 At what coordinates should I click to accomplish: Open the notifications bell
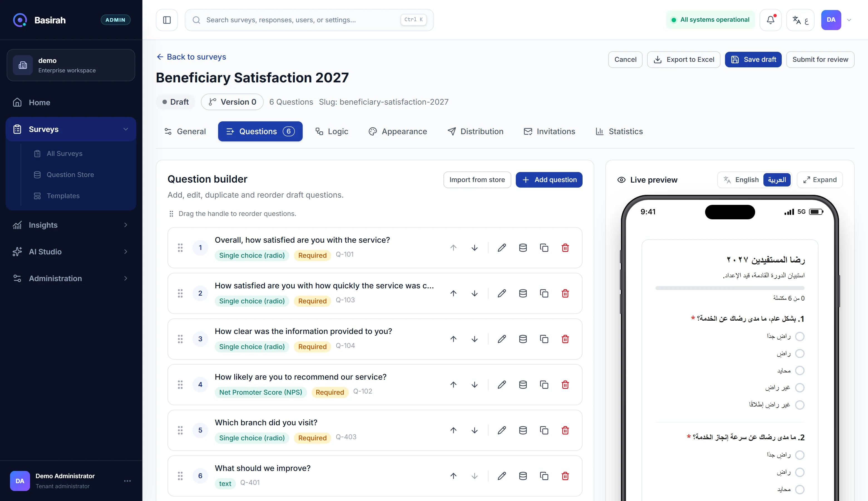coord(770,20)
